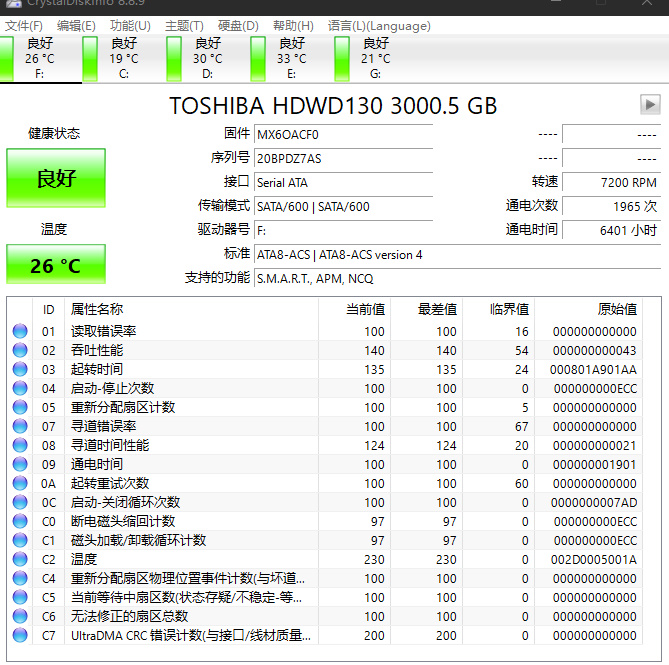This screenshot has height=665, width=669.
Task: Switch to the E: drive tab
Action: click(292, 59)
